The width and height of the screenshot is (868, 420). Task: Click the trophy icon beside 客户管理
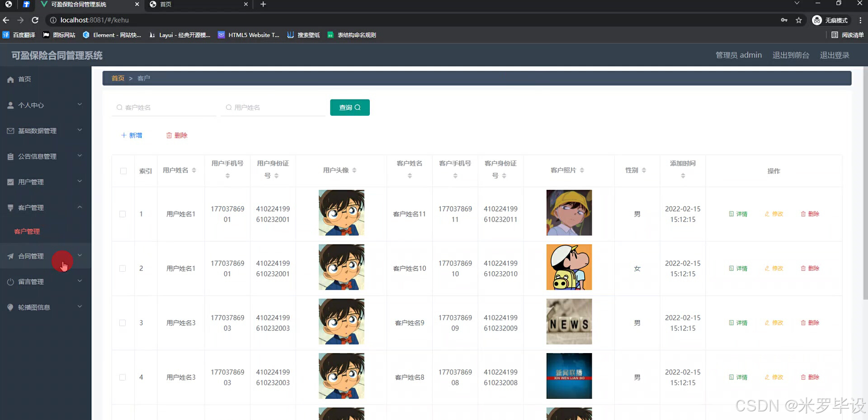[x=10, y=208]
